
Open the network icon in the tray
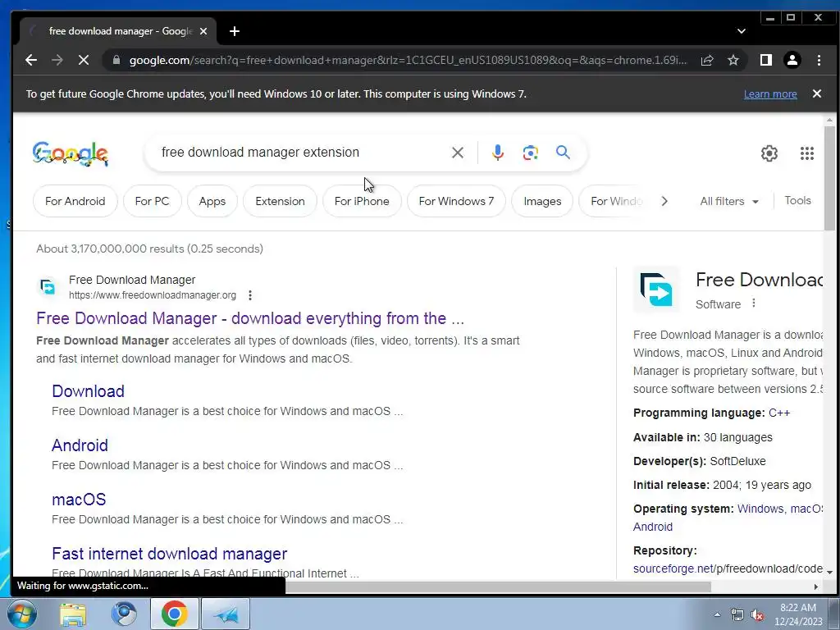[x=737, y=614]
